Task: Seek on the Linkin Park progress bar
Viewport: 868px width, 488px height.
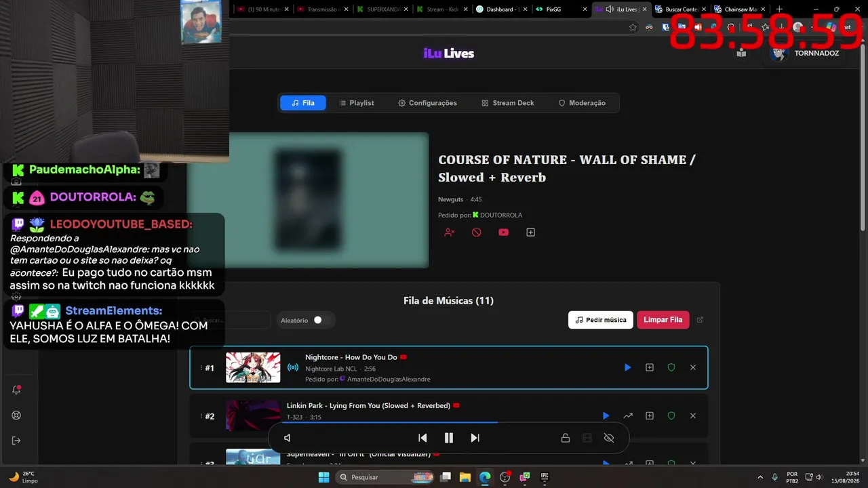Action: [449, 422]
